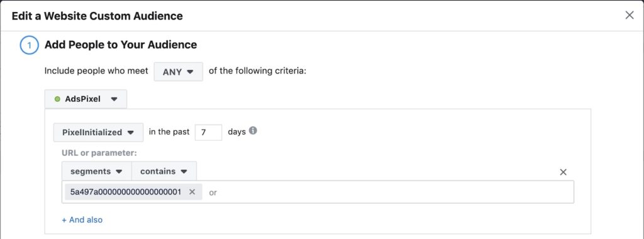Viewport: 644px width, 239px height.
Task: Open the segments parameter dropdown
Action: [x=96, y=171]
